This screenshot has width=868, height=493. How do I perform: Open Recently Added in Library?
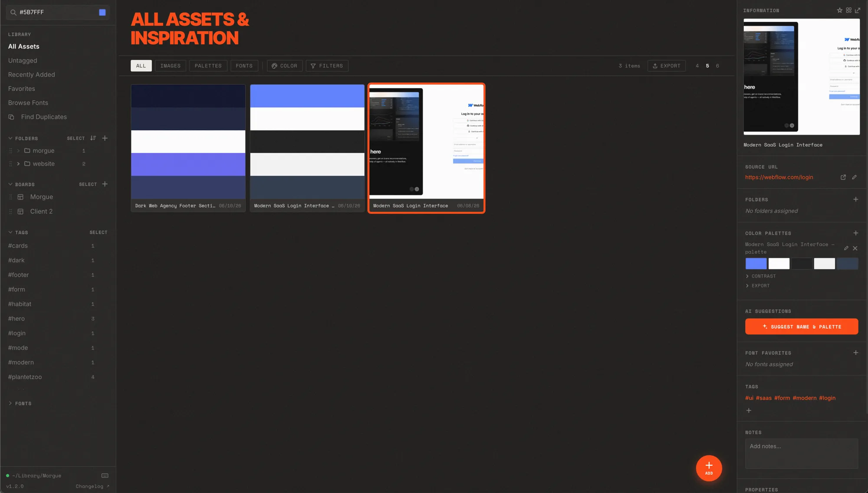click(32, 75)
